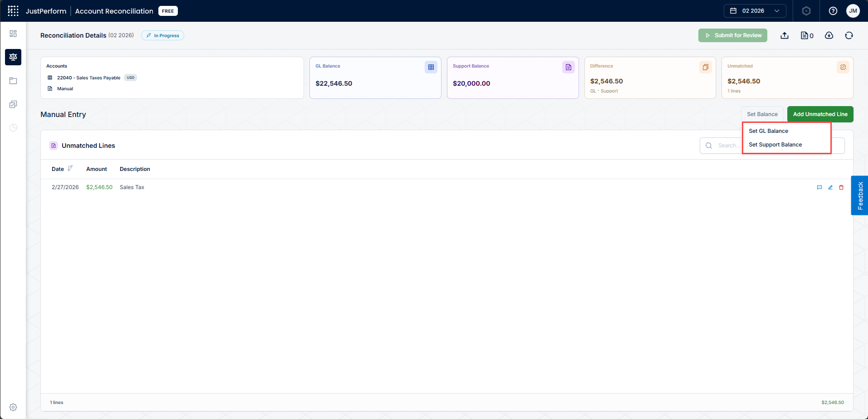The width and height of the screenshot is (868, 419).
Task: Open the Feedback side tab
Action: 859,195
